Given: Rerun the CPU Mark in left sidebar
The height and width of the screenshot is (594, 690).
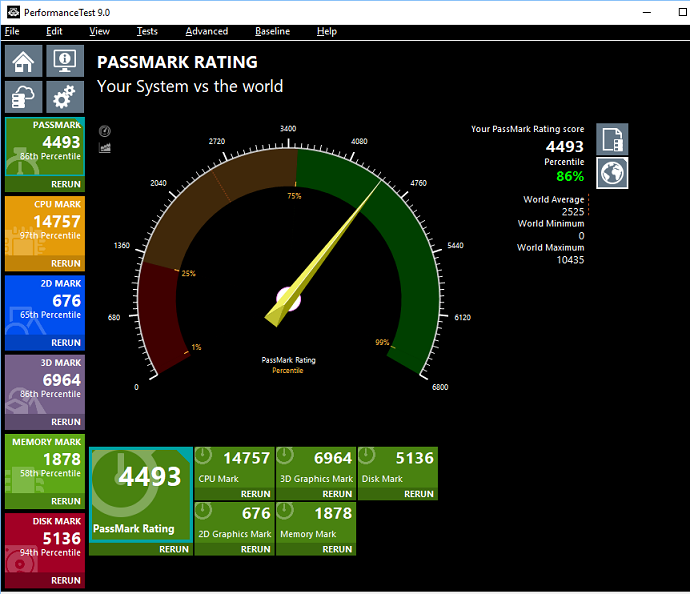Looking at the screenshot, I should pos(66,264).
